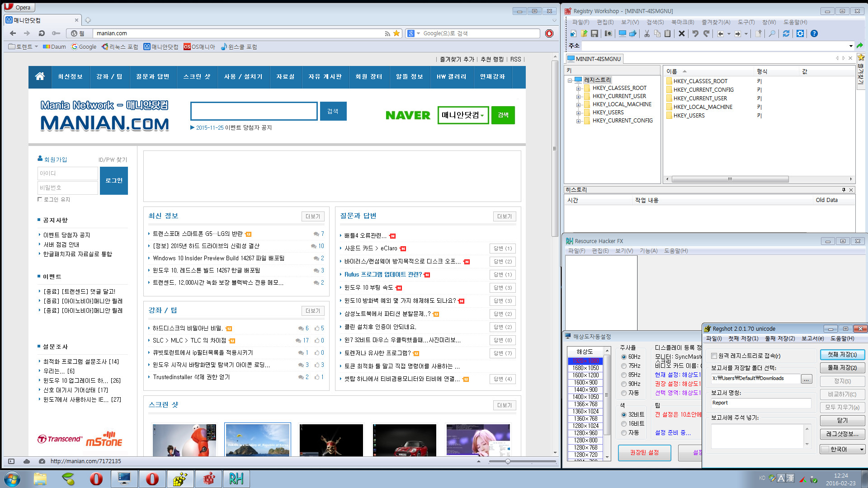Click the blue help question mark icon
This screenshot has height=488, width=868.
point(814,33)
